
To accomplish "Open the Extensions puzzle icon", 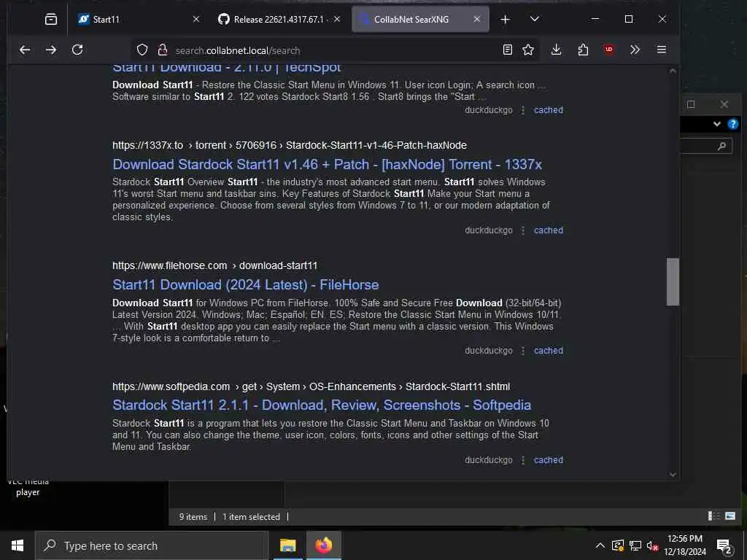I will (583, 50).
